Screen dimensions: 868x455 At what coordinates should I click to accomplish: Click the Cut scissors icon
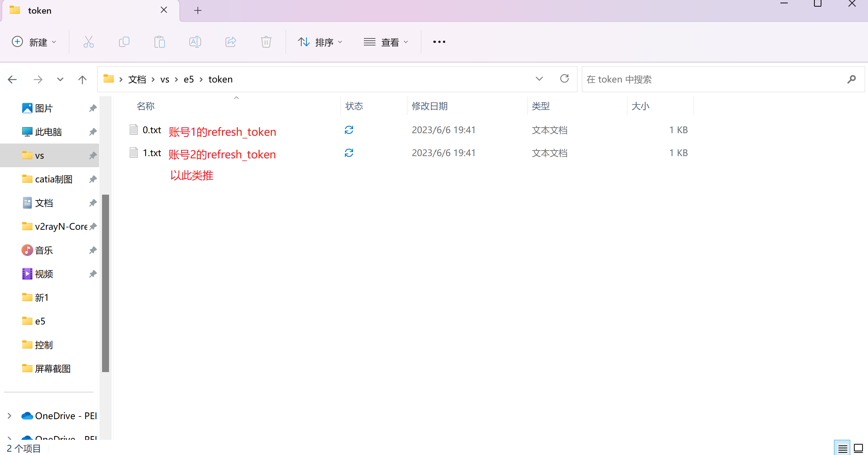tap(89, 42)
